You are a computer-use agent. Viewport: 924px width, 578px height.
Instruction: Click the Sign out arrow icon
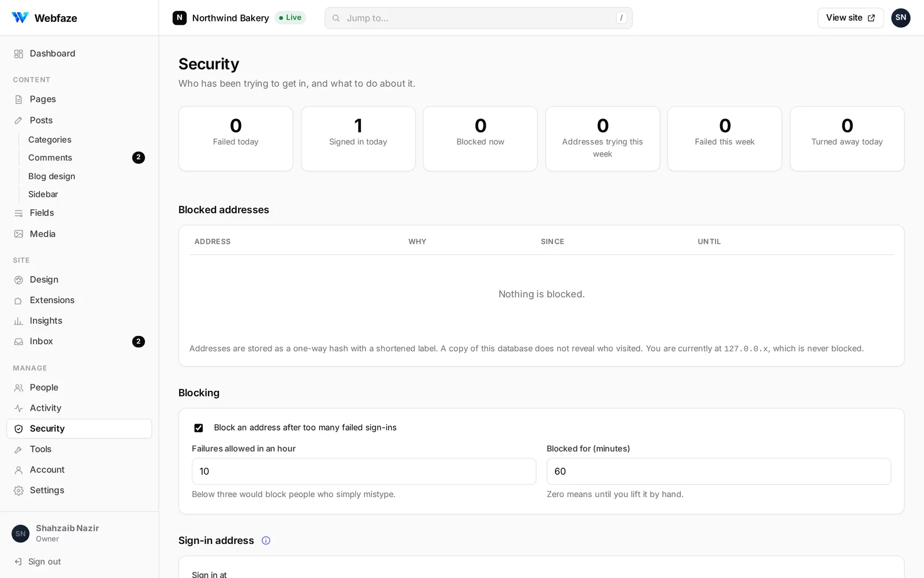18,562
